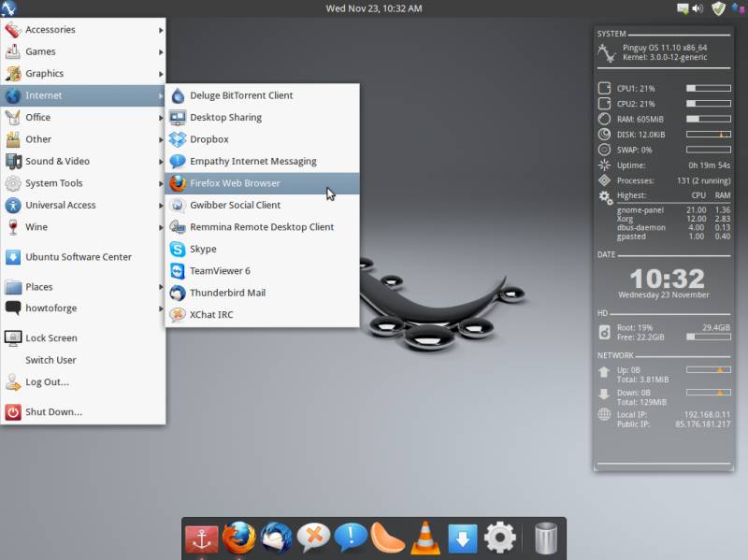Launch VLC cone icon in dock
Image resolution: width=748 pixels, height=560 pixels.
click(x=425, y=538)
